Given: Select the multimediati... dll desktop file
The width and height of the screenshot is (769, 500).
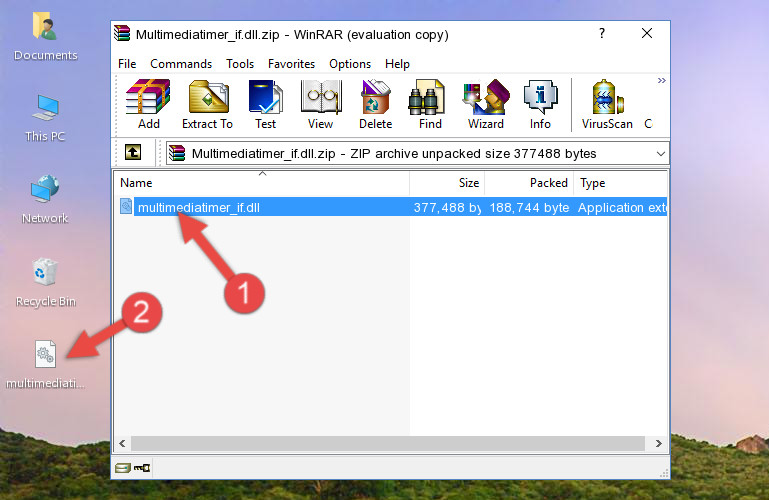Looking at the screenshot, I should tap(45, 365).
